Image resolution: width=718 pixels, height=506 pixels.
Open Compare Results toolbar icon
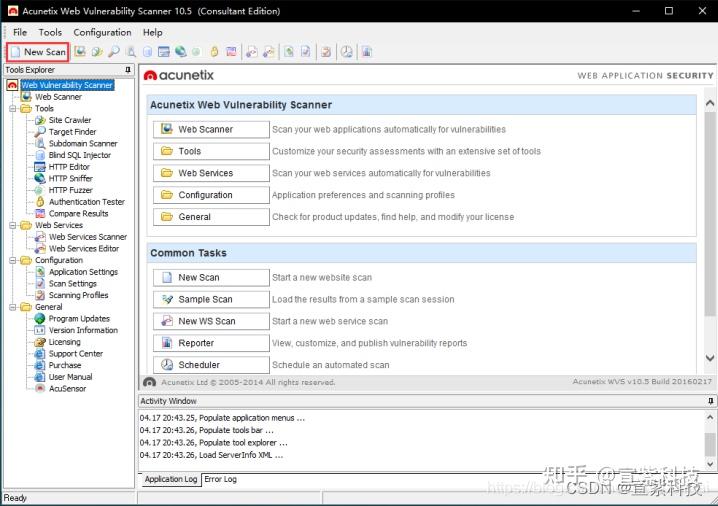(231, 52)
